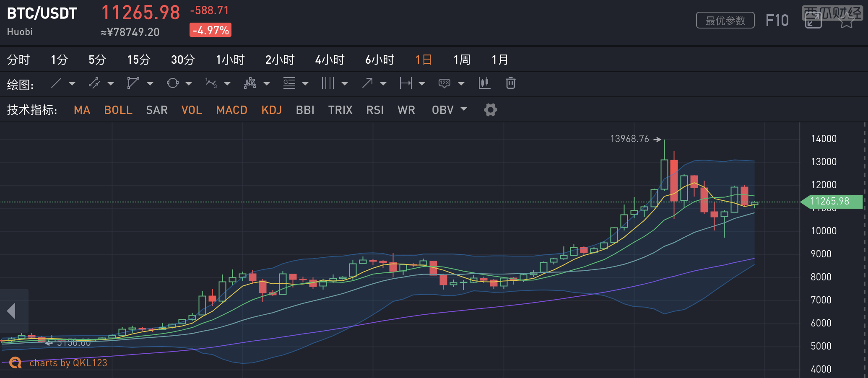Image resolution: width=868 pixels, height=378 pixels.
Task: Toggle the BOLL indicator
Action: coord(118,110)
